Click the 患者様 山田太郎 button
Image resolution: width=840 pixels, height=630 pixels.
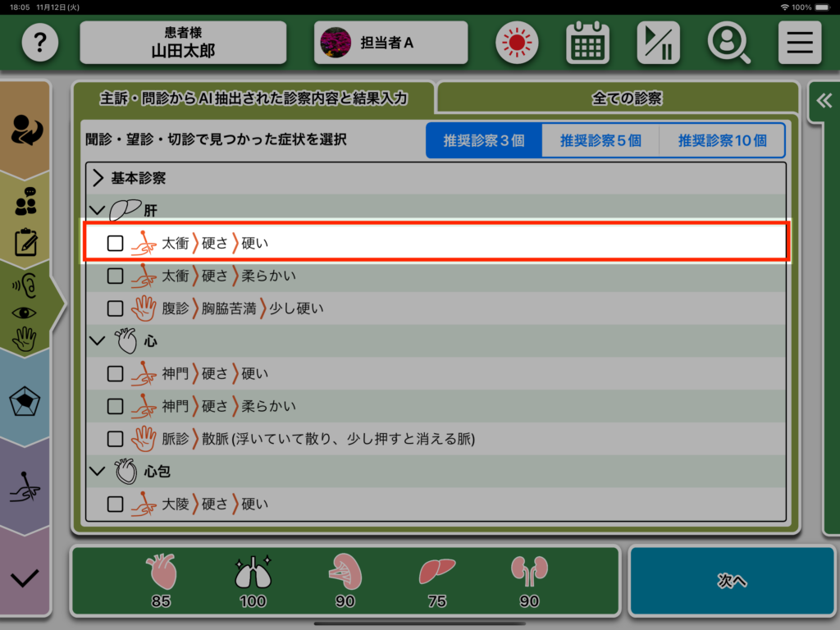(x=183, y=43)
